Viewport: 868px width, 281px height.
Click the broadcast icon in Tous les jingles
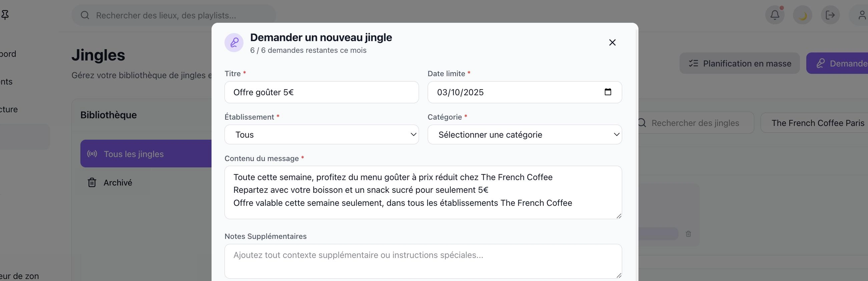click(x=92, y=154)
